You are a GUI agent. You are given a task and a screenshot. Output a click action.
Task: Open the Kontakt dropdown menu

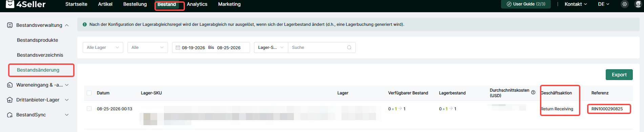576,4
